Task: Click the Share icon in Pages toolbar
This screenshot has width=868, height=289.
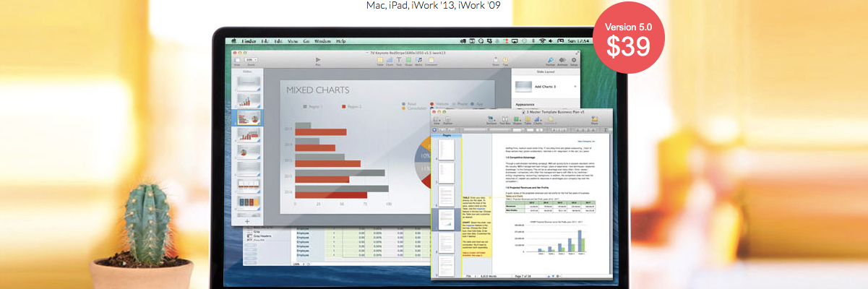Action: pos(595,121)
